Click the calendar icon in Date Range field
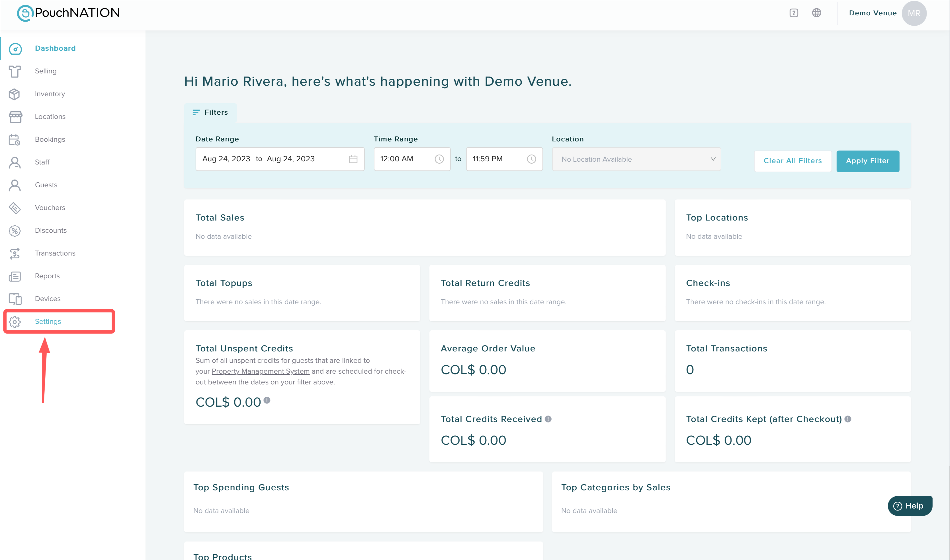The width and height of the screenshot is (950, 560). pos(353,159)
